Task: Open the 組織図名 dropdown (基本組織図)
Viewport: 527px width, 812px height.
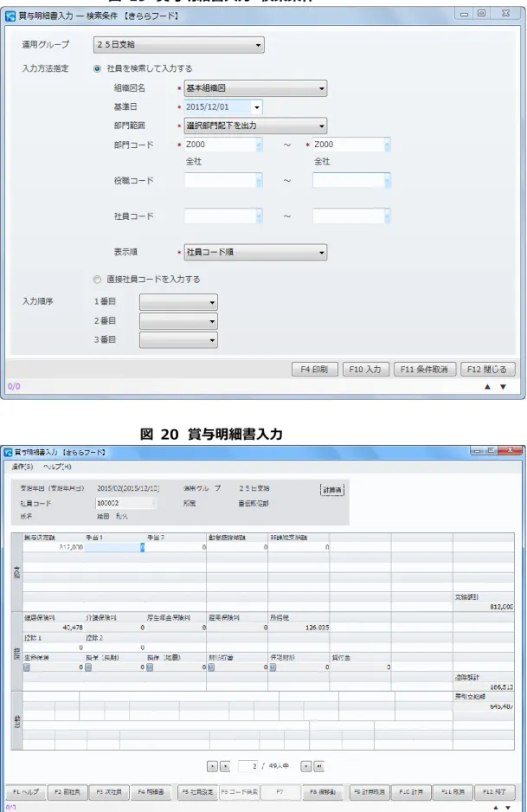Action: pyautogui.click(x=256, y=88)
